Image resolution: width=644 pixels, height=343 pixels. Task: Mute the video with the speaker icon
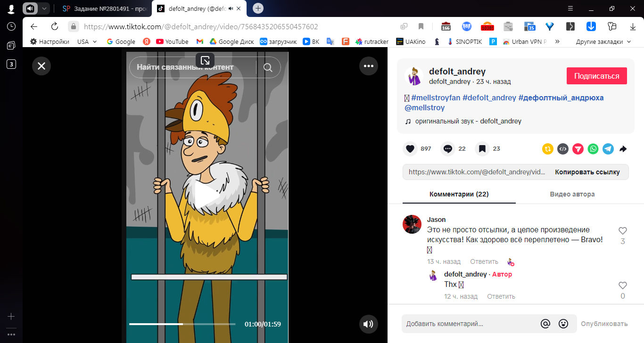tap(369, 324)
